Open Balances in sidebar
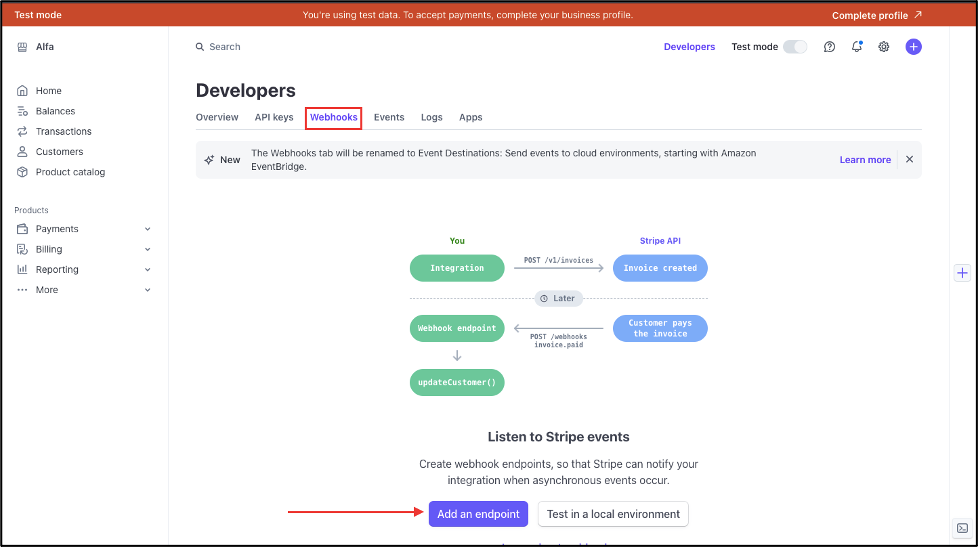This screenshot has height=547, width=979. click(x=56, y=111)
